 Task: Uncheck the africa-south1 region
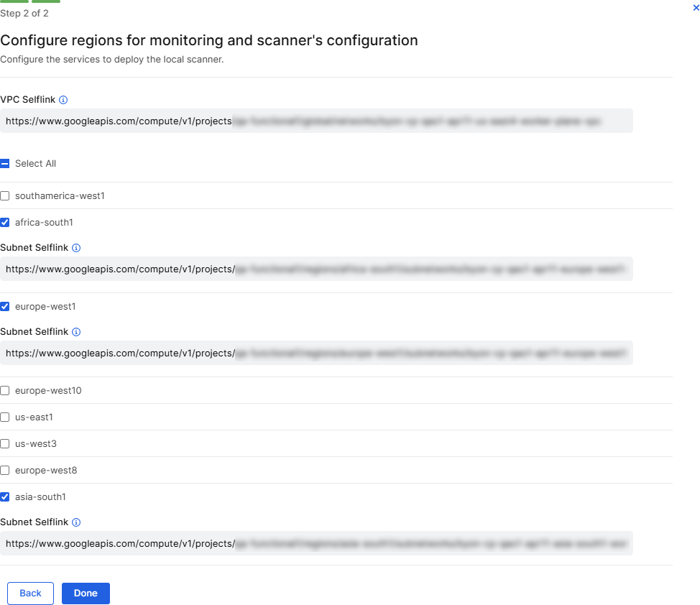4,222
